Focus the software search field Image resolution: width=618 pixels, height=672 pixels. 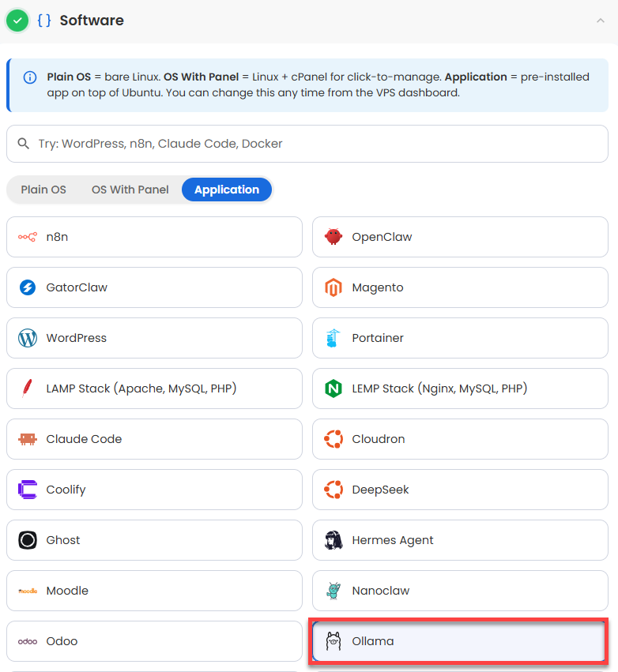pyautogui.click(x=307, y=144)
